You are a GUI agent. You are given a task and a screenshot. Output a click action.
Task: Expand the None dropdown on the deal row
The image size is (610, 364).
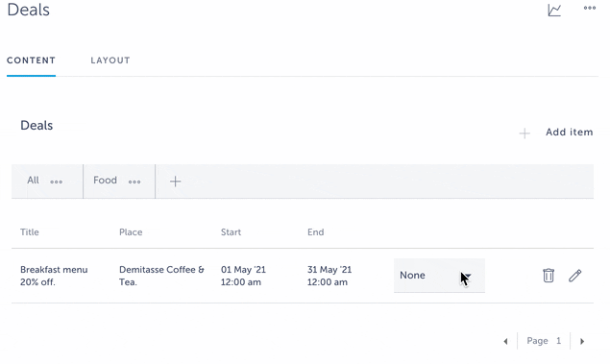[439, 276]
